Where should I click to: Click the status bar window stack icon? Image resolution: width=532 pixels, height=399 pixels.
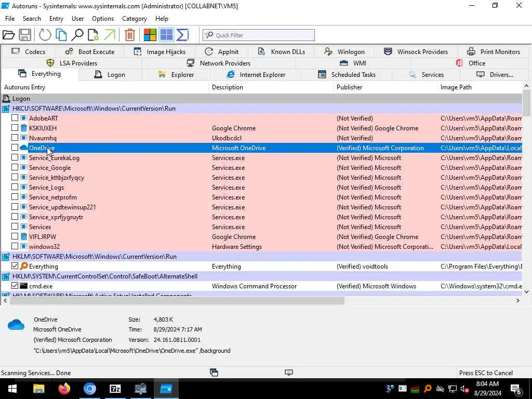pos(214,373)
